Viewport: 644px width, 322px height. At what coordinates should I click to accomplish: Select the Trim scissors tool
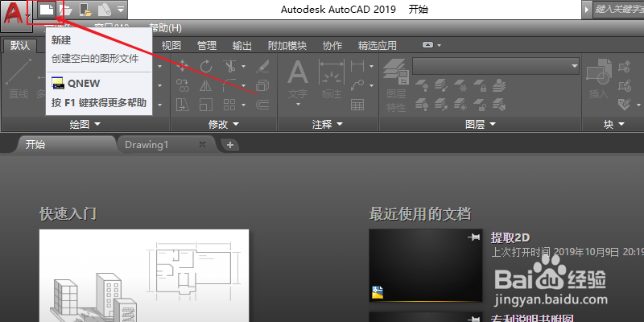229,66
